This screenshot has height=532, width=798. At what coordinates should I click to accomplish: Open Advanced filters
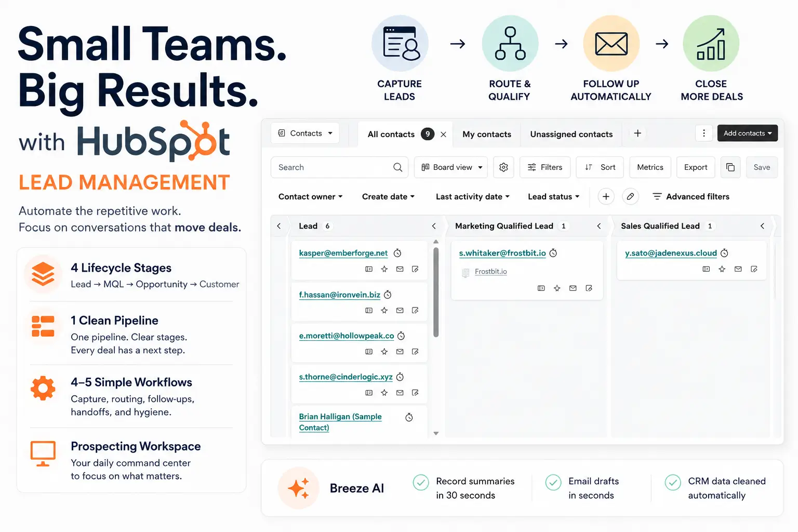pos(691,196)
